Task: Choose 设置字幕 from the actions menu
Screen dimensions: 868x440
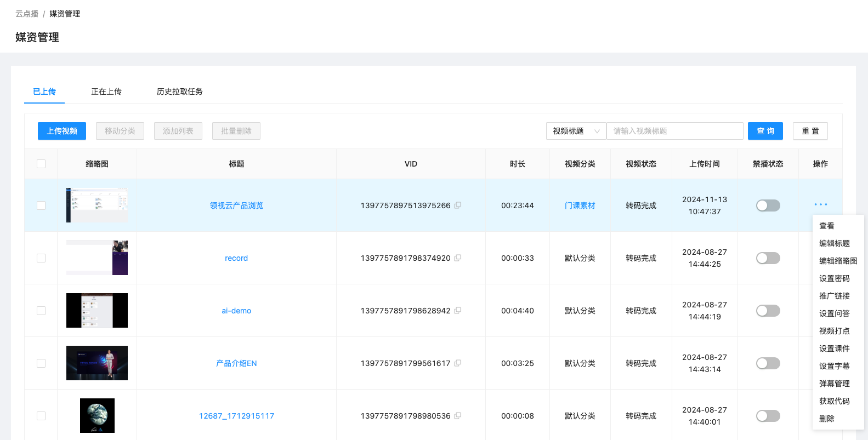Action: (x=834, y=366)
